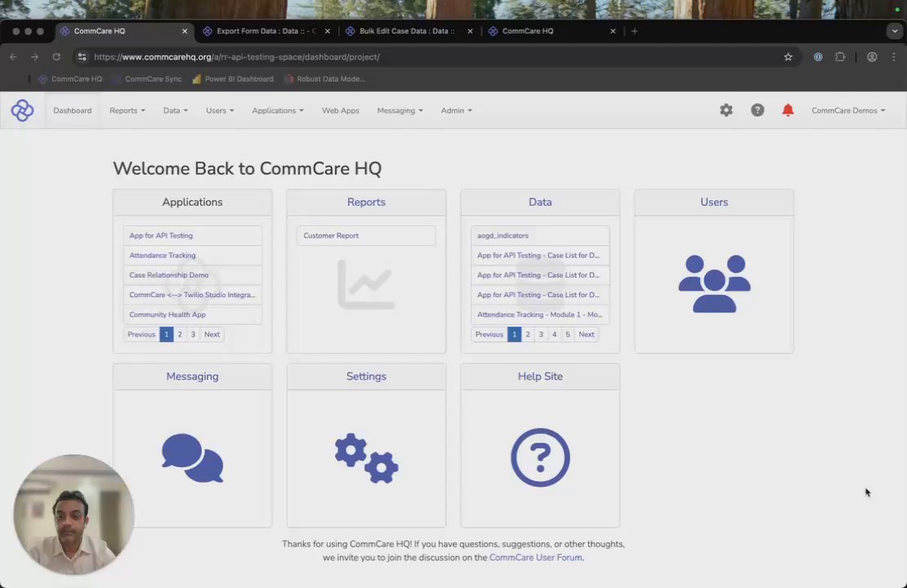Open the settings gear icon in navbar
Screen dimensions: 907x588
pyautogui.click(x=726, y=110)
